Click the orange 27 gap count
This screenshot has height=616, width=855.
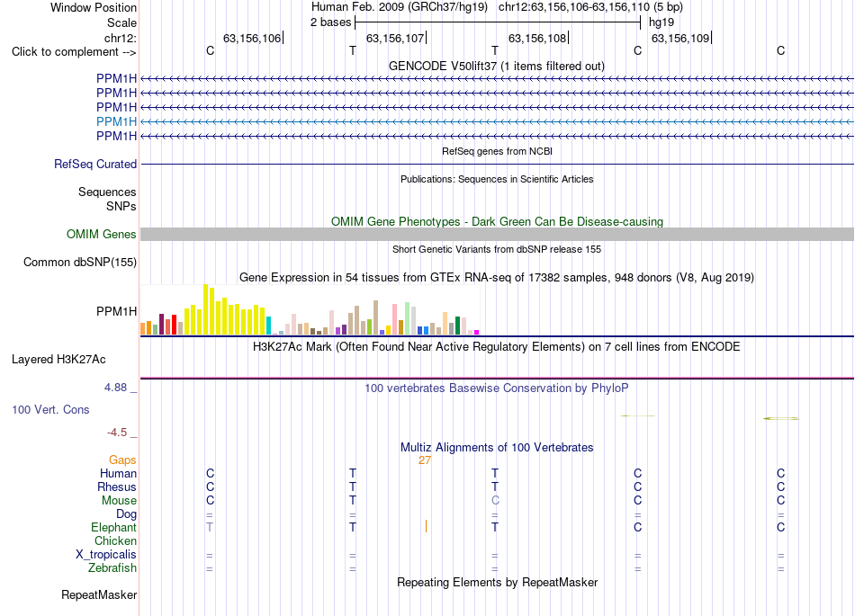(x=425, y=460)
